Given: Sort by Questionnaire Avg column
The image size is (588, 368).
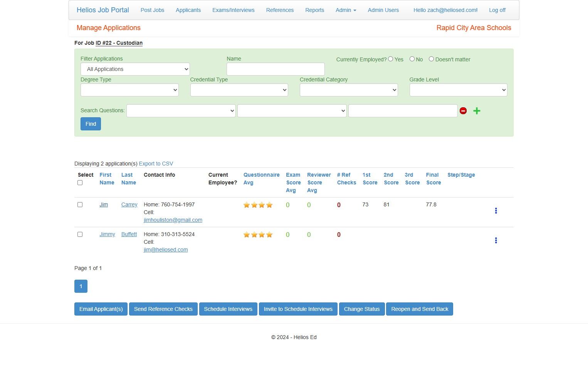Looking at the screenshot, I should 261,179.
